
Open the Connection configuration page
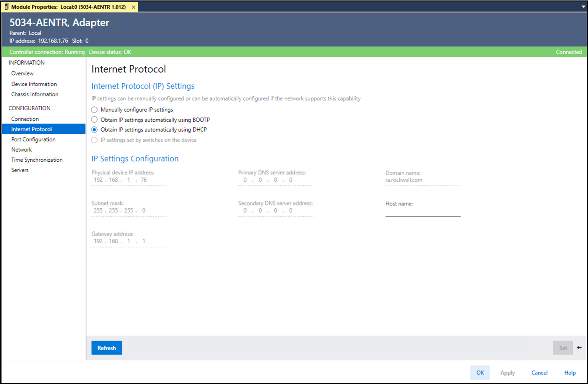click(25, 119)
